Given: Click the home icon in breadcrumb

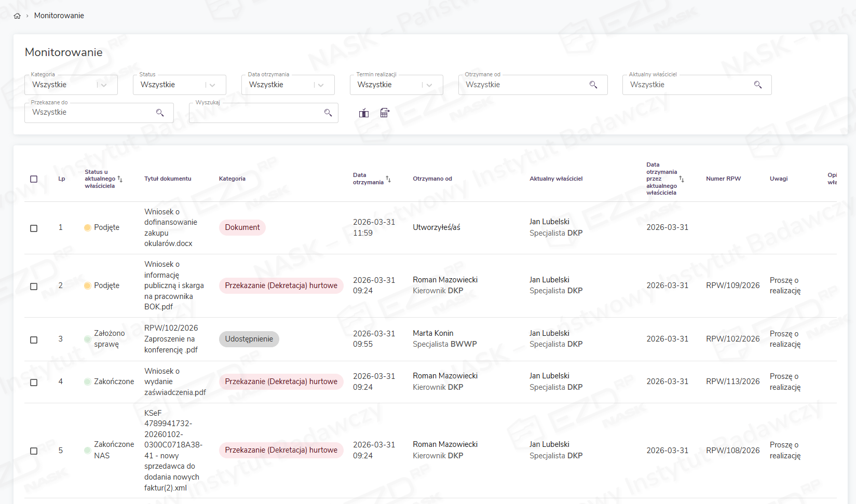Looking at the screenshot, I should 17,16.
